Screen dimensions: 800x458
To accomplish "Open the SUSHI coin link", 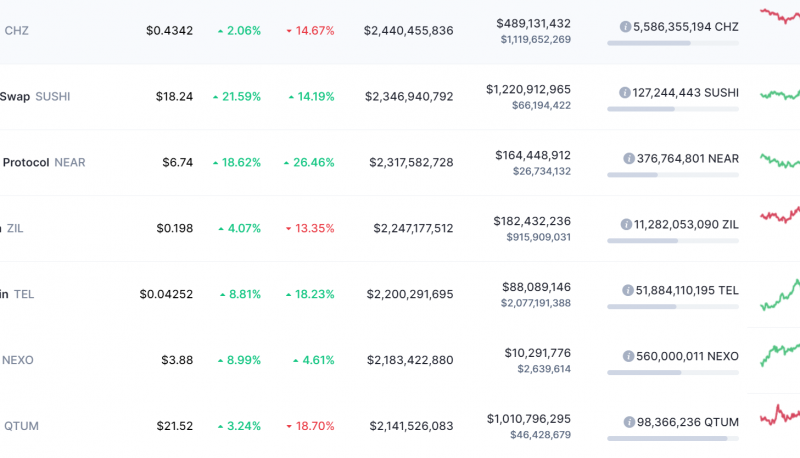I will coord(35,96).
